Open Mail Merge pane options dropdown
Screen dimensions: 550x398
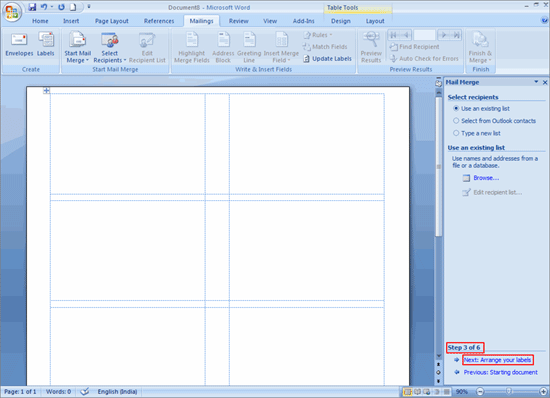[x=536, y=82]
